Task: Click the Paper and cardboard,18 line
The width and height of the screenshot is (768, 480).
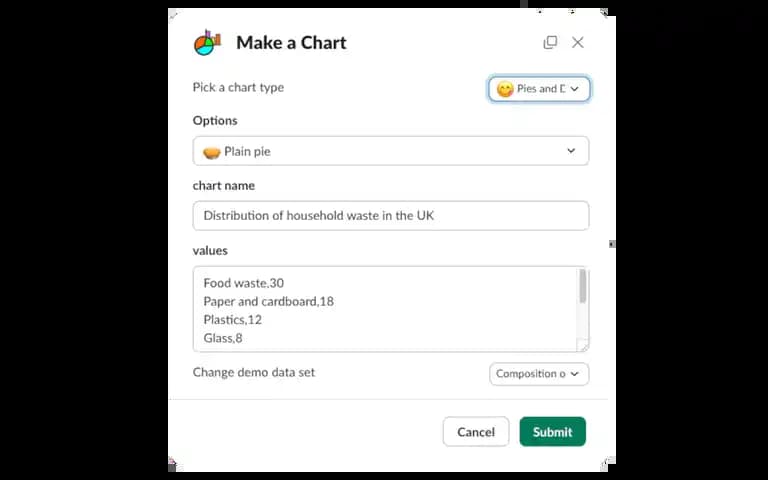Action: pos(268,301)
